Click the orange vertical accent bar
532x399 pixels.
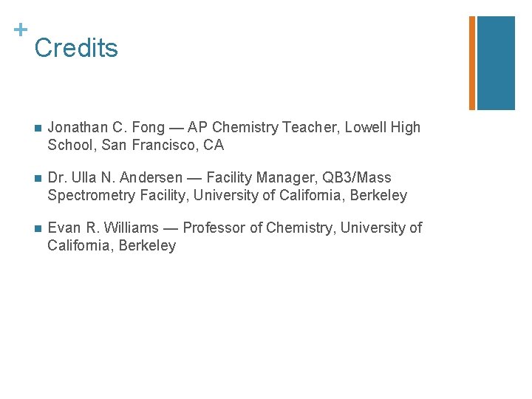pyautogui.click(x=472, y=63)
